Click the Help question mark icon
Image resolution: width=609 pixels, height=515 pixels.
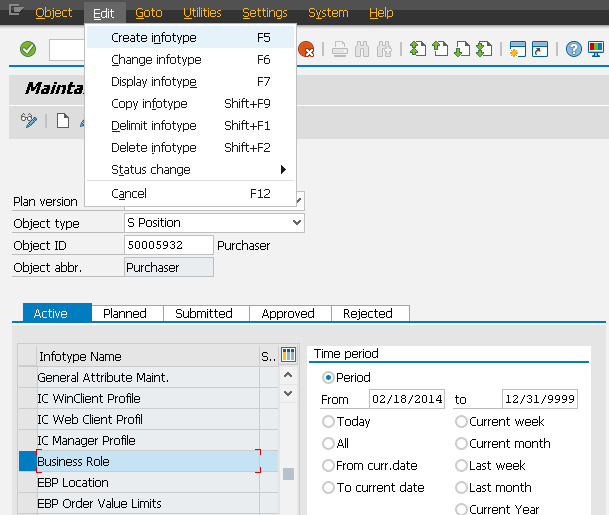(574, 49)
